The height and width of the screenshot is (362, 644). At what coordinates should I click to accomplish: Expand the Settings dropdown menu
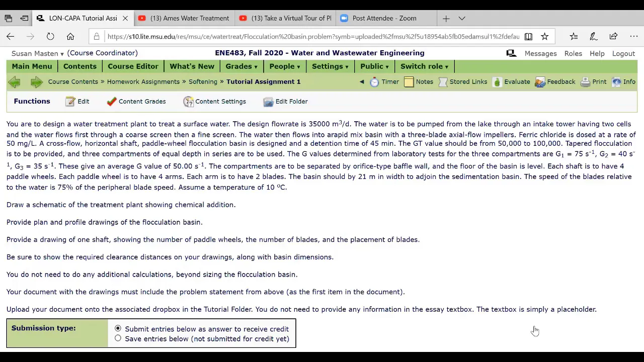coord(330,66)
